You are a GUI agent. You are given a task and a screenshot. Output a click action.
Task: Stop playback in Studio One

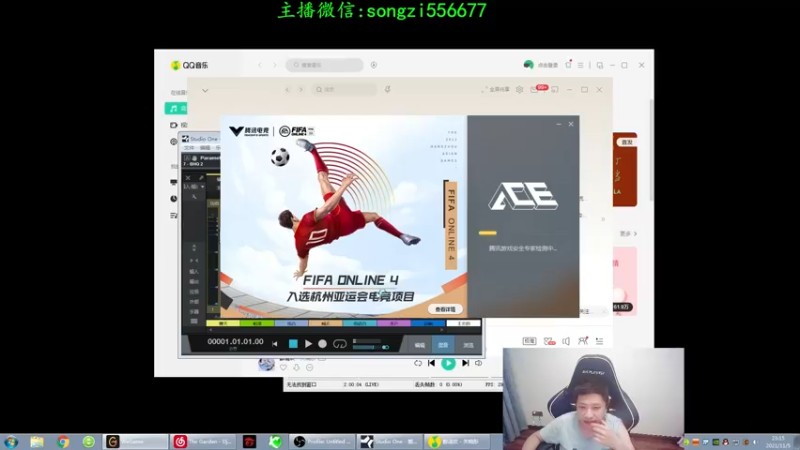tap(293, 344)
